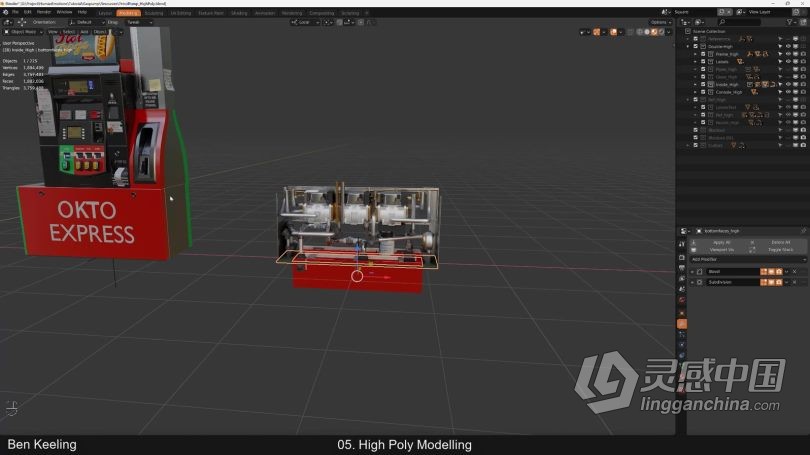Open the Local transform orientation dropdown
810x455 pixels.
pyautogui.click(x=305, y=22)
